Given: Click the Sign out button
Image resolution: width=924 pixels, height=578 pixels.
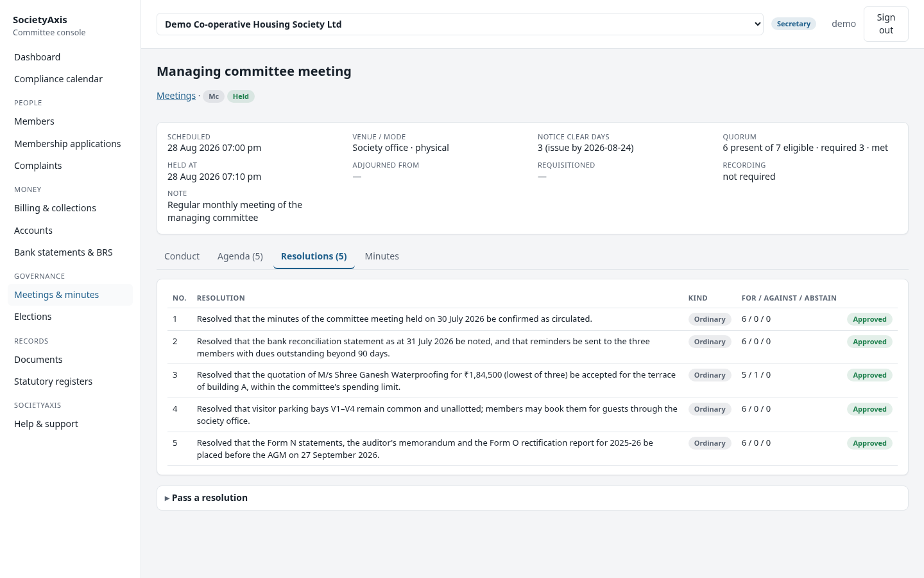Looking at the screenshot, I should (x=886, y=24).
